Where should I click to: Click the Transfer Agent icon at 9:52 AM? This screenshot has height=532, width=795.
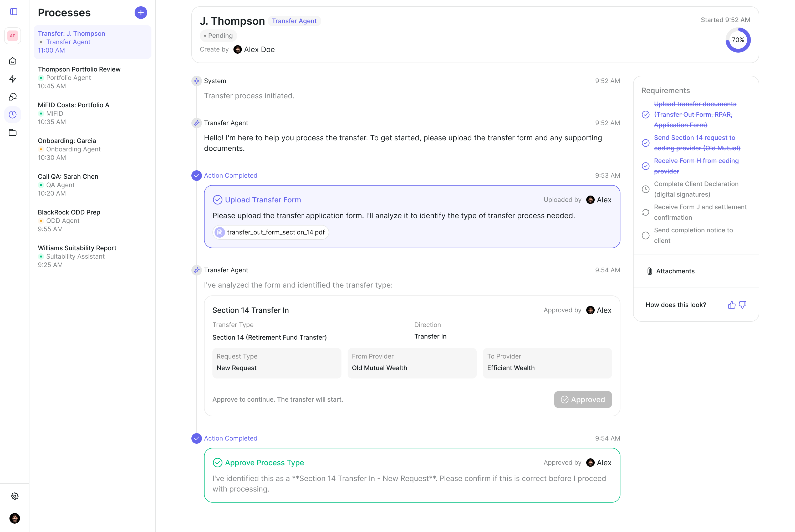tap(196, 123)
